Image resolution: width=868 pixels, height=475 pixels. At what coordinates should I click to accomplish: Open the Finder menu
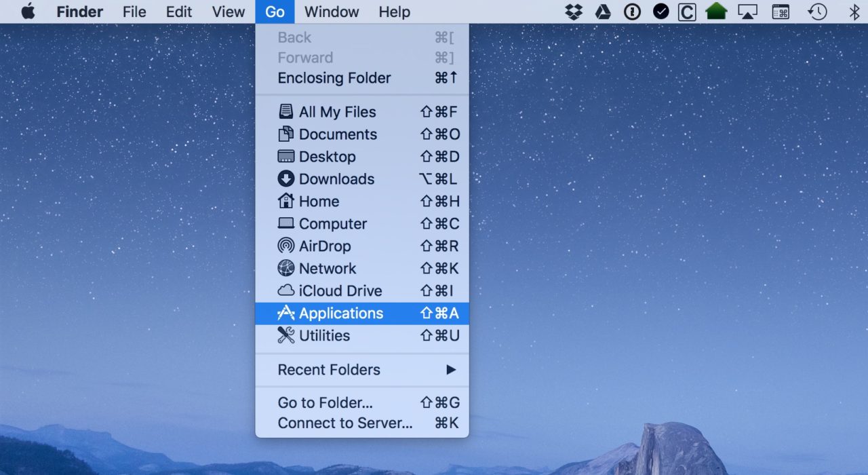tap(80, 12)
